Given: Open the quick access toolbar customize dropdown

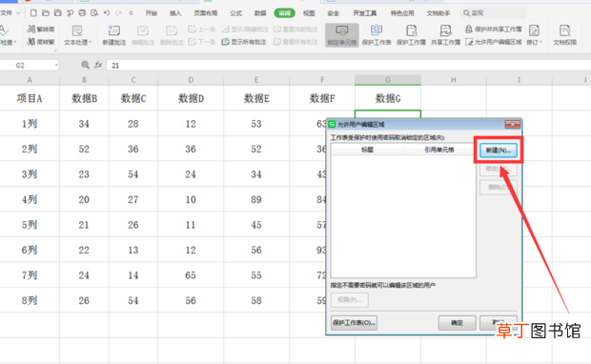Looking at the screenshot, I should pyautogui.click(x=131, y=13).
